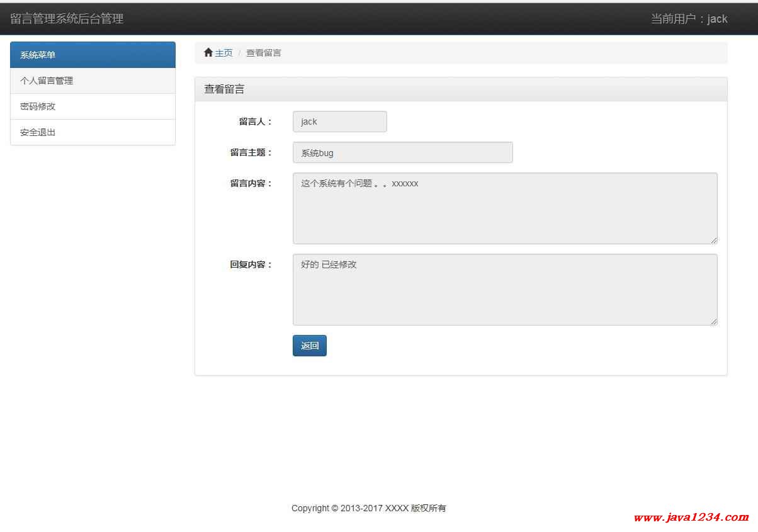Click the resize handle of 回复内容 textarea
The image size is (758, 532).
click(714, 322)
